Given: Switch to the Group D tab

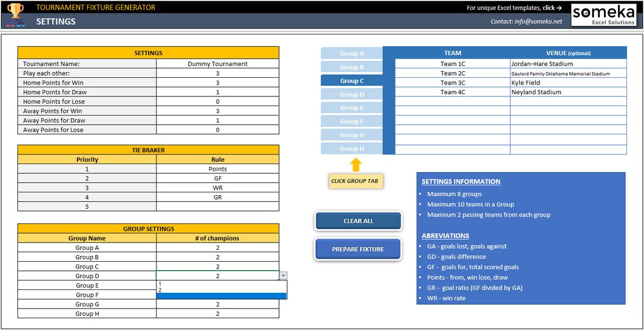Looking at the screenshot, I should tap(351, 94).
